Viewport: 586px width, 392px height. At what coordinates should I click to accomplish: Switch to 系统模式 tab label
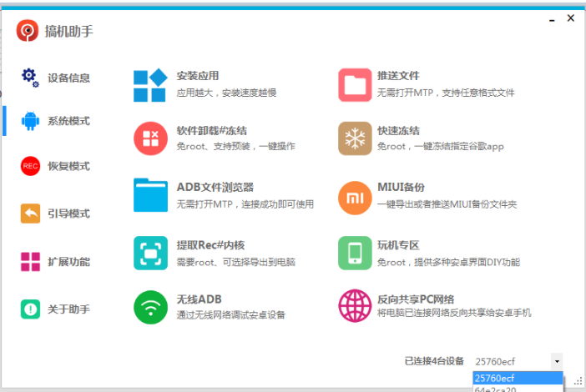[68, 121]
